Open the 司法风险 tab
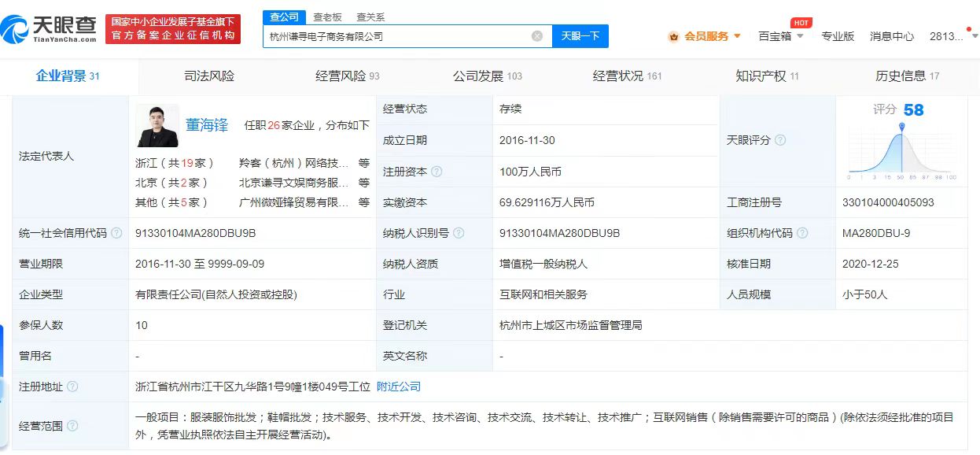 209,76
